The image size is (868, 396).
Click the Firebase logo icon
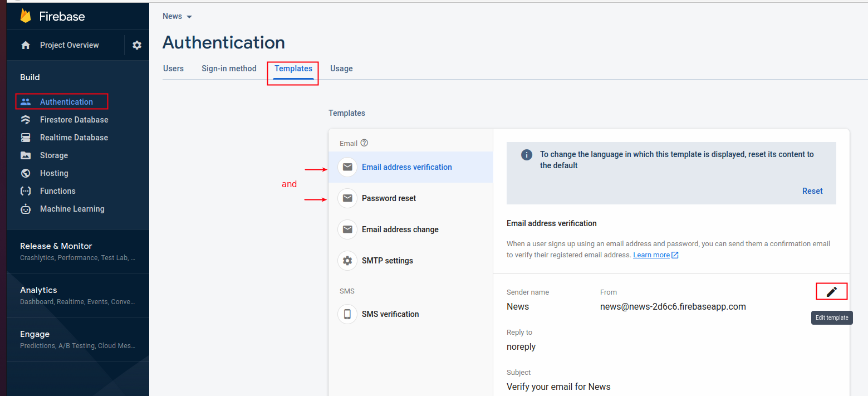click(26, 16)
